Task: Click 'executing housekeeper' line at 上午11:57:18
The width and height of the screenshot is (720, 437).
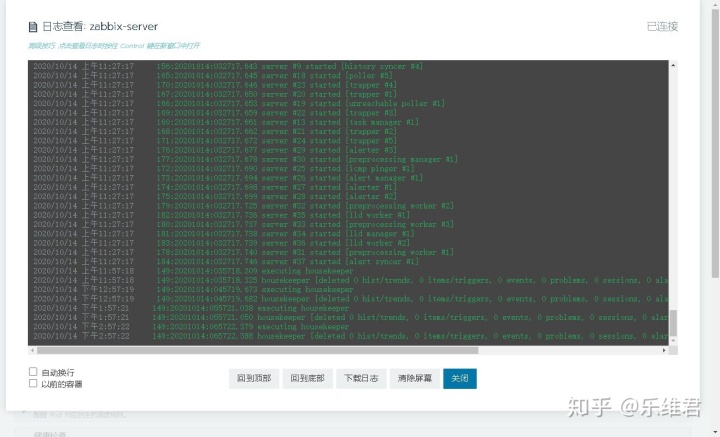Action: tap(193, 271)
